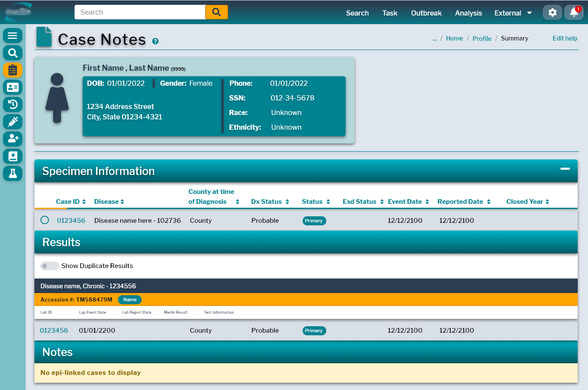Click the Name badge beside Accession number
The width and height of the screenshot is (588, 390).
[x=130, y=300]
